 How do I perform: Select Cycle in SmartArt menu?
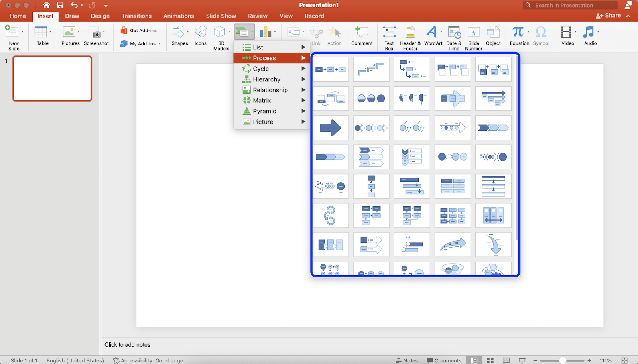point(261,69)
